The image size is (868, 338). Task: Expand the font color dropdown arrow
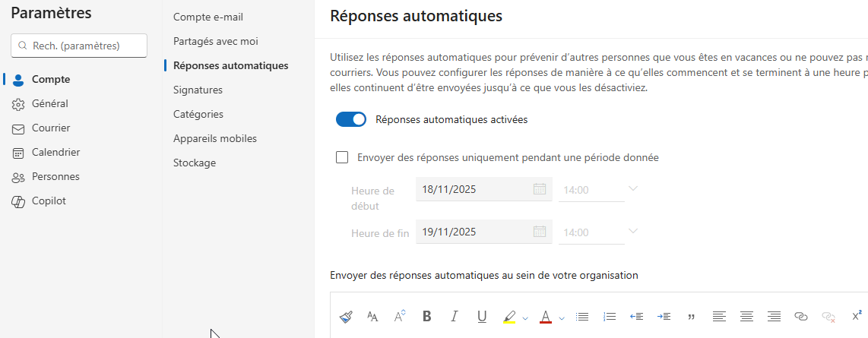click(561, 318)
